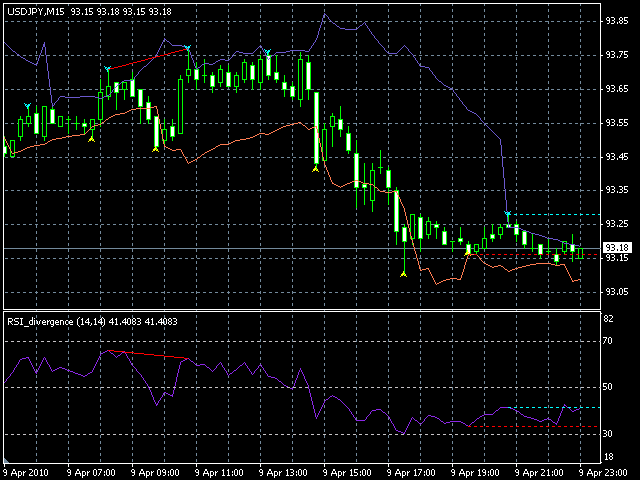This screenshot has width=640, height=480.
Task: Click the RSI level 82 axis label
Action: click(x=608, y=319)
